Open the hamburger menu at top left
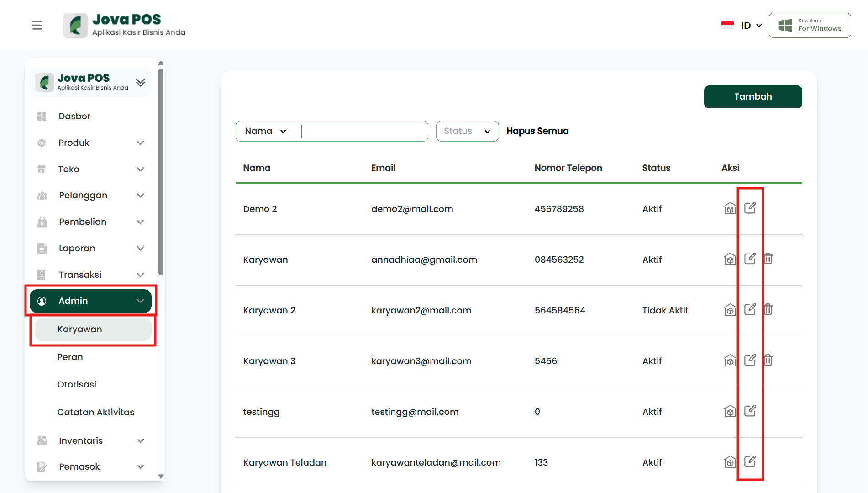 pyautogui.click(x=37, y=25)
